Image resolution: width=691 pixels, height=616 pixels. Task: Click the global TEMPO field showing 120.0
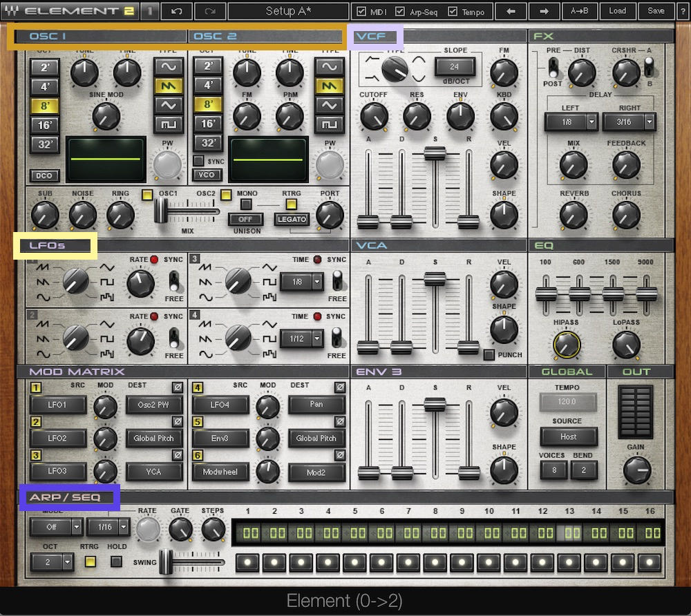pos(567,401)
